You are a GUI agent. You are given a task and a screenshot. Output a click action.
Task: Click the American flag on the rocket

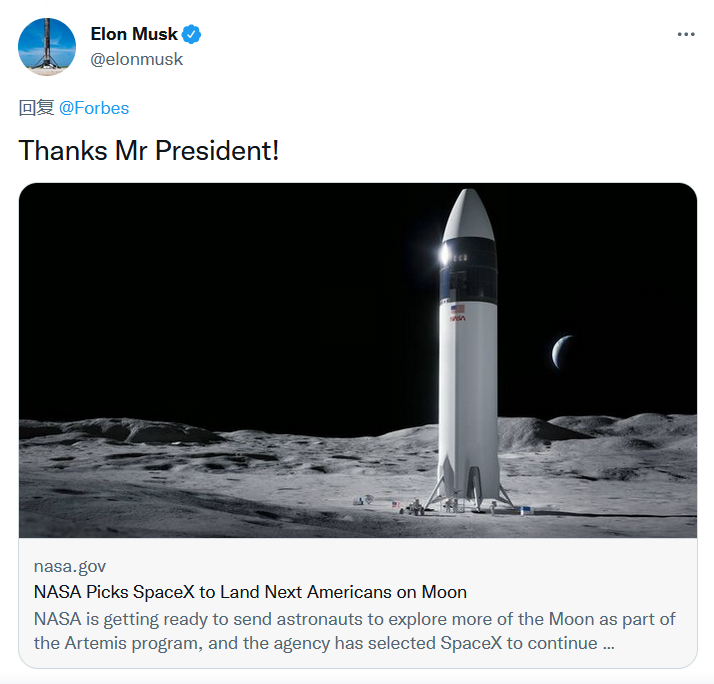pos(458,307)
